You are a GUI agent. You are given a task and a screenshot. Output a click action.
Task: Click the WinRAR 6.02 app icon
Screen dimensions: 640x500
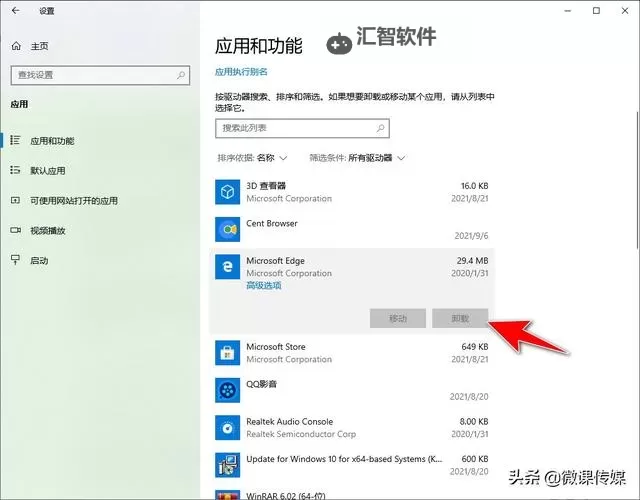point(227,495)
